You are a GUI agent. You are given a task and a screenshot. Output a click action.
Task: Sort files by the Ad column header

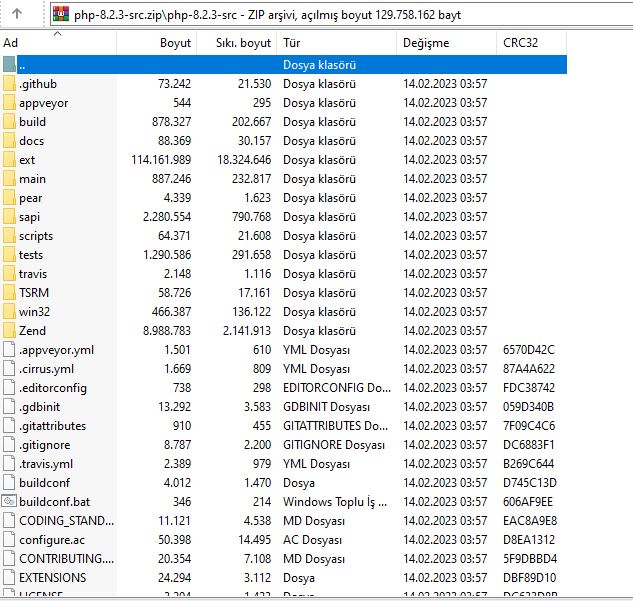tap(58, 43)
